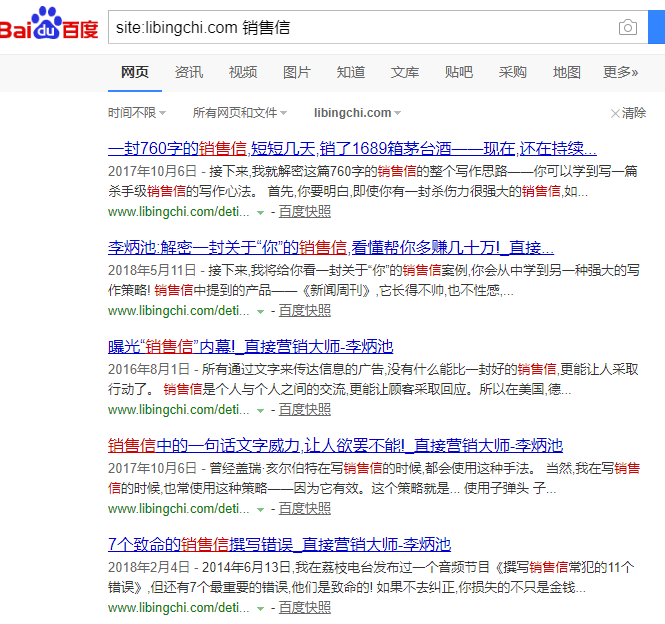Expand URL arrow under 760字 result
Viewport: 665px width, 624px height.
260,213
